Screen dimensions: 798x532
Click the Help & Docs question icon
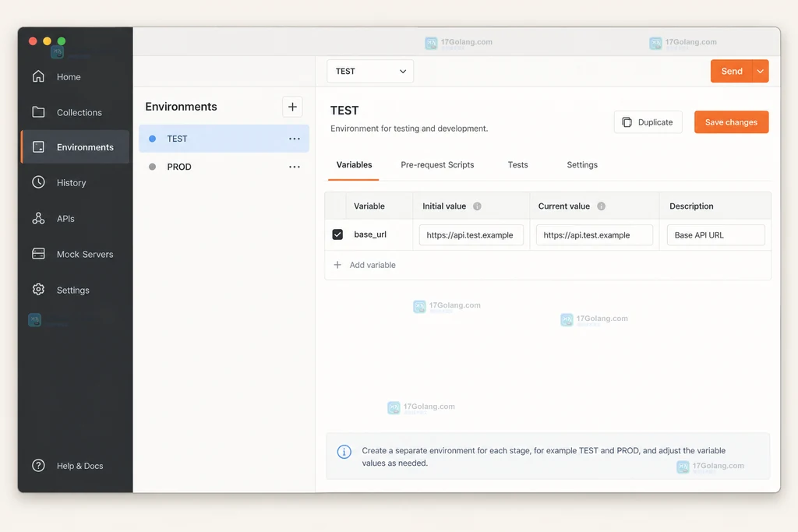pyautogui.click(x=38, y=465)
